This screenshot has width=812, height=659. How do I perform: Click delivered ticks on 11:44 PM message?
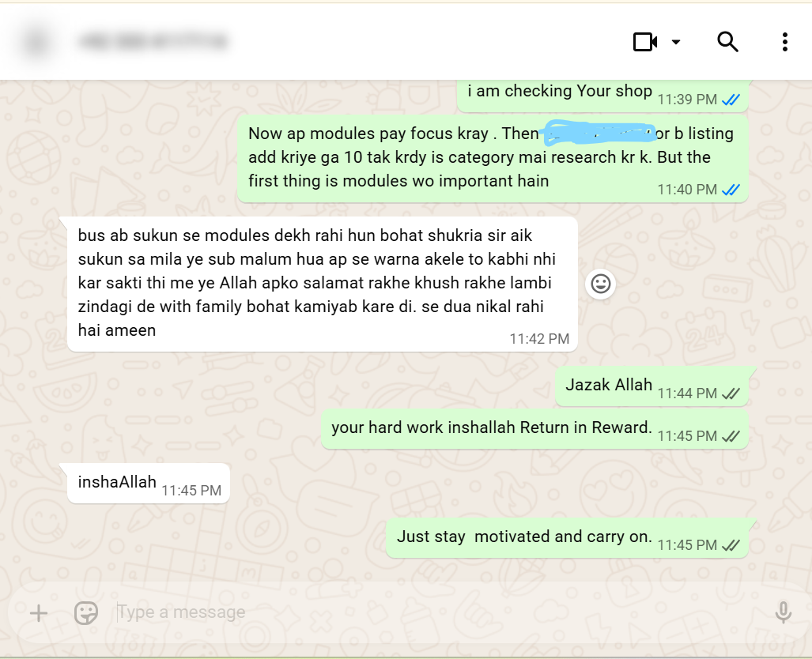[x=731, y=394]
